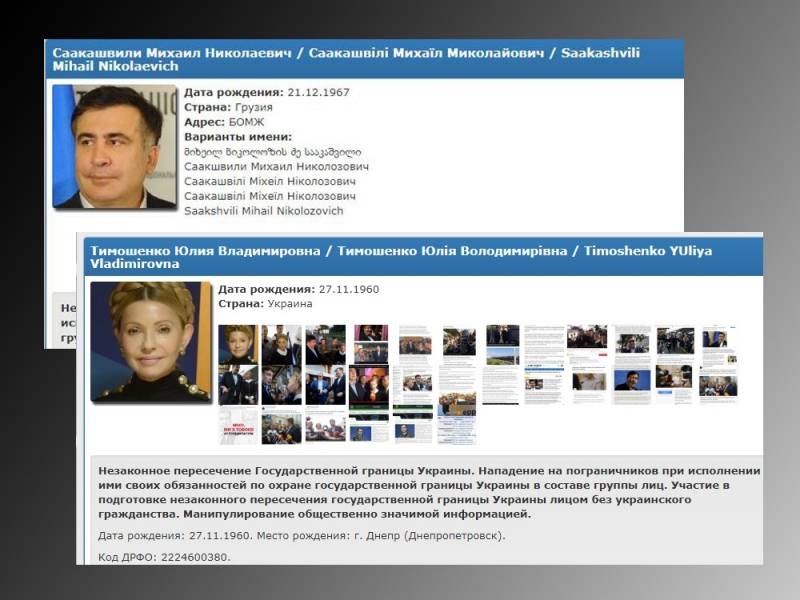Screen dimensions: 800x600
Task: Click the Страна: Украина field
Action: click(x=265, y=304)
